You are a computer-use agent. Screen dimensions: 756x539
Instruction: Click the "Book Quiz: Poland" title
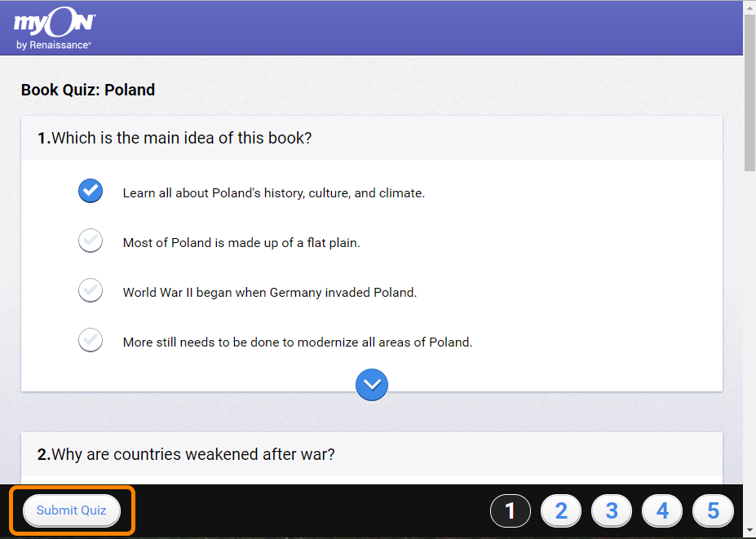pyautogui.click(x=88, y=90)
